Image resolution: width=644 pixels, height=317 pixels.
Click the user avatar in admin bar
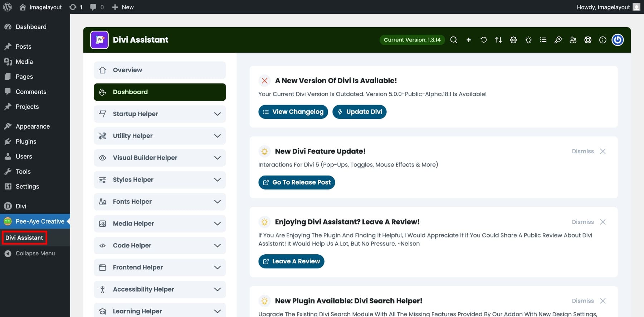(636, 7)
